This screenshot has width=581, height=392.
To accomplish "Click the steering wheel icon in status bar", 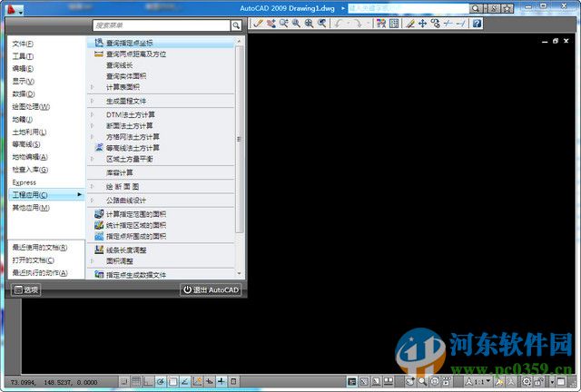I will point(435,381).
